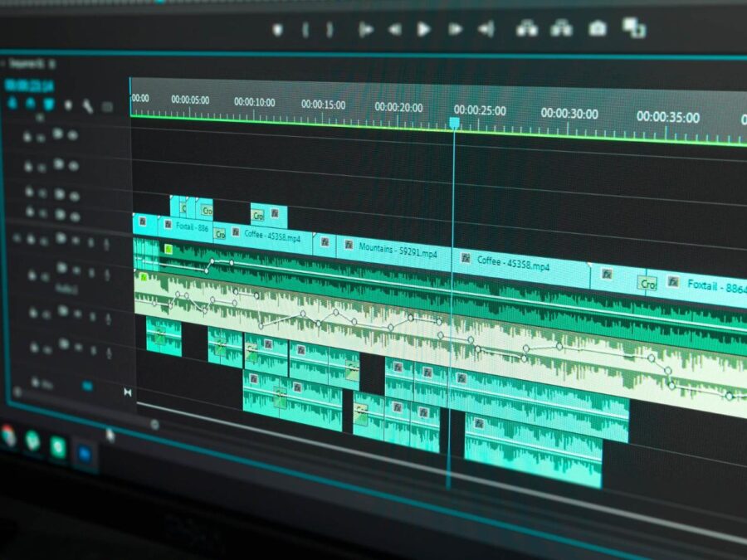This screenshot has height=560, width=747.
Task: Lock the top video track
Action: pyautogui.click(x=27, y=137)
